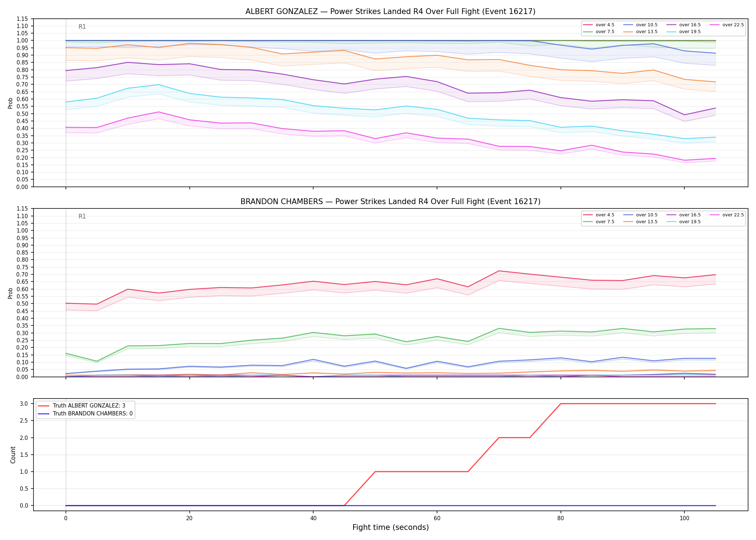Select 'over 16.5' legend entry in Chambers chart

point(683,215)
